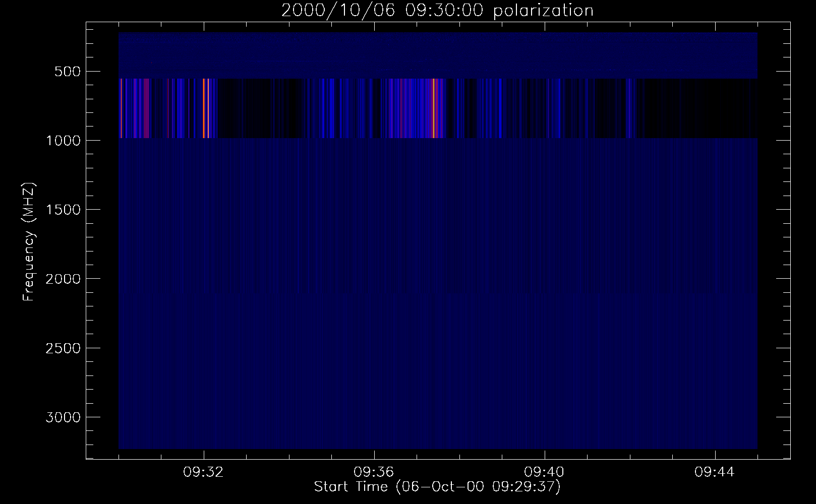Click the plot title '2000/10/06 09:30:00 polarization'
This screenshot has width=816, height=504.
point(437,11)
